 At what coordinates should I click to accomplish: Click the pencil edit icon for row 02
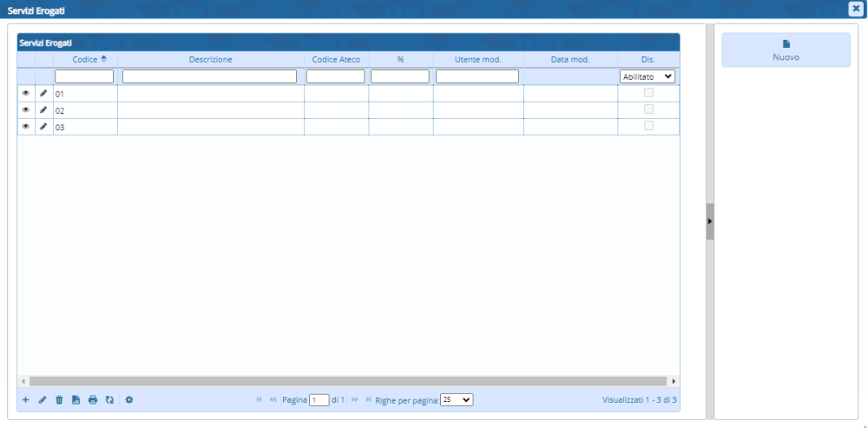click(43, 110)
